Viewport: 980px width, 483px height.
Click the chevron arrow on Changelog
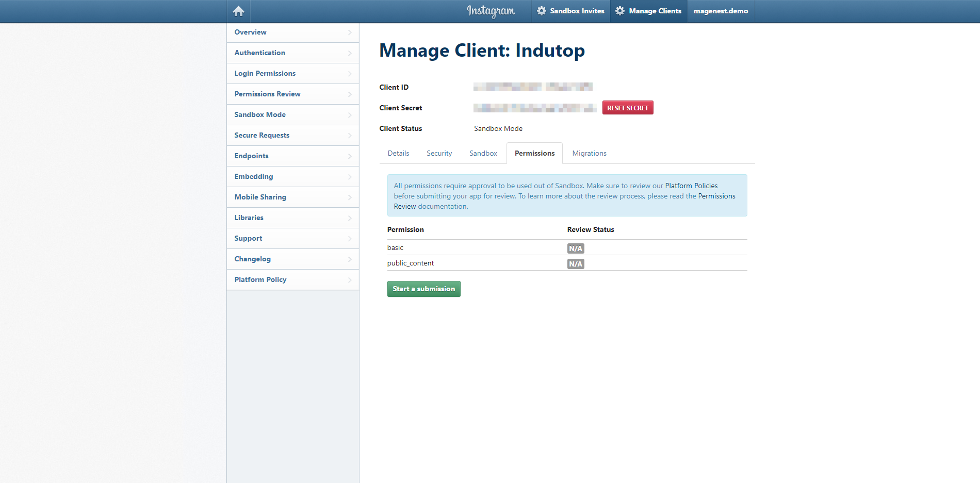coord(350,259)
